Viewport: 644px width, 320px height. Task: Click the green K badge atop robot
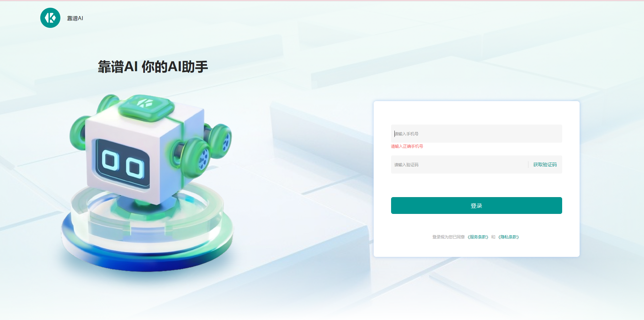click(146, 106)
